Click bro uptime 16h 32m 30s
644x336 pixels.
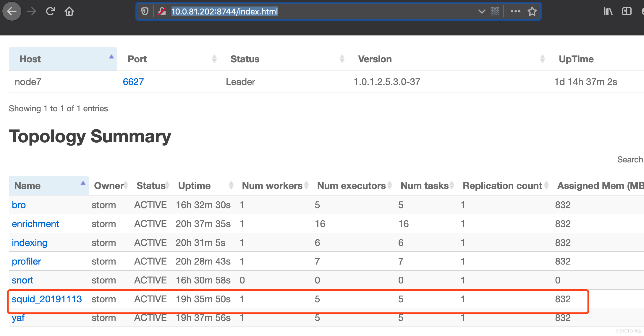click(203, 205)
